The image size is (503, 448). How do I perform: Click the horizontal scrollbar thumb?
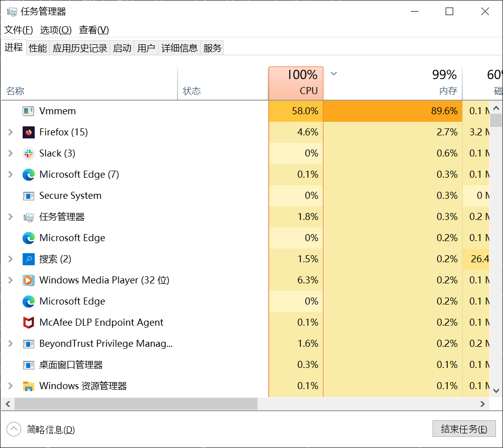click(136, 404)
